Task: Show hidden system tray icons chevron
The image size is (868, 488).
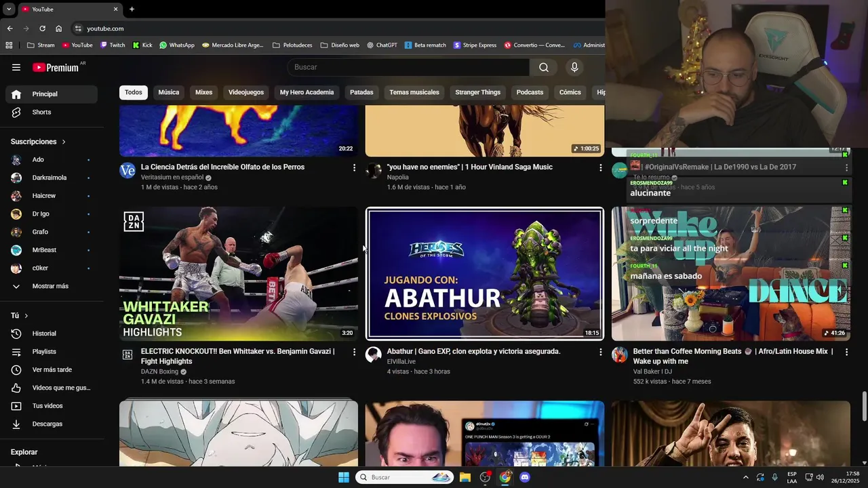Action: (x=746, y=477)
